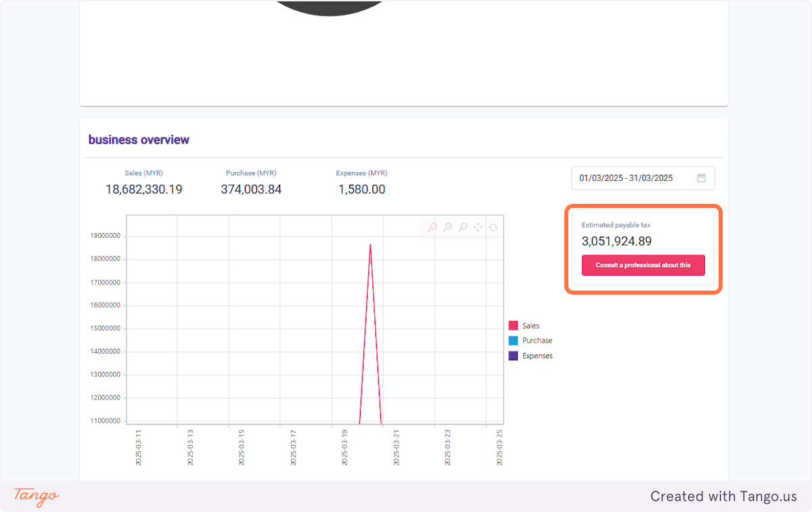Click the Sales (MYR) label
The height and width of the screenshot is (512, 812).
pos(143,173)
